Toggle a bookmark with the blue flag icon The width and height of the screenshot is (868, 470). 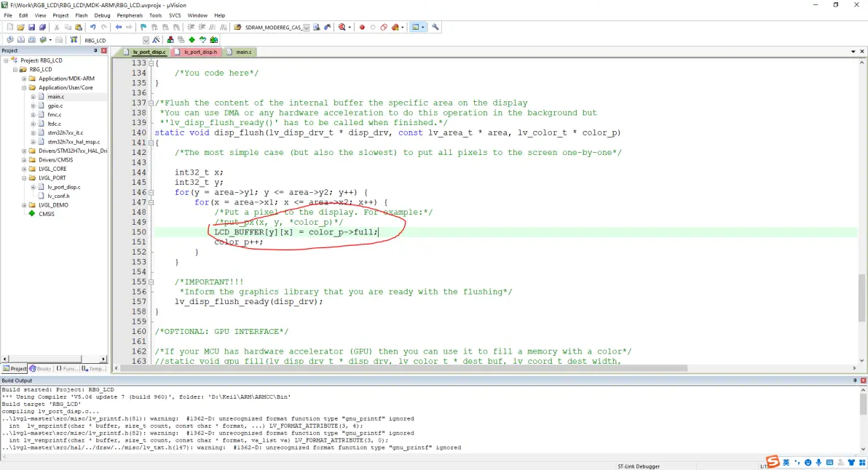143,27
